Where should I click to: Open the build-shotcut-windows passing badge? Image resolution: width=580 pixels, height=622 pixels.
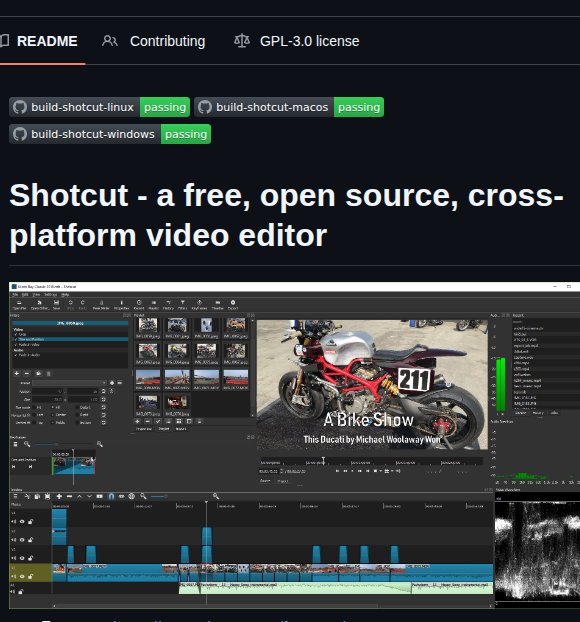pos(110,134)
